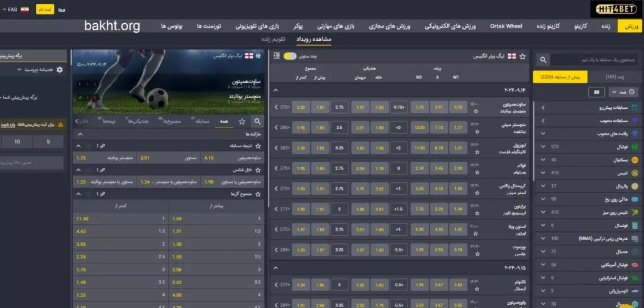Screen dimensions: 644x308
Task: Open the همه time filter dropdown
Action: 624,92
